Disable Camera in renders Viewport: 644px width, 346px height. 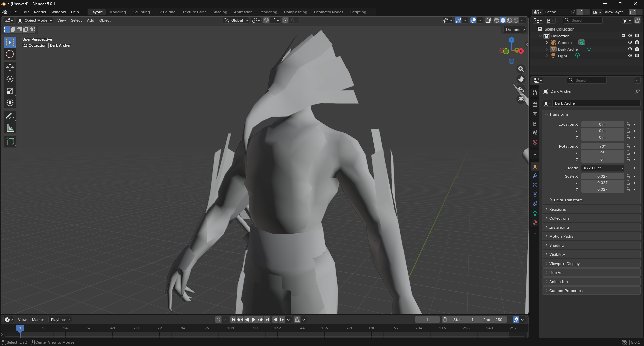(637, 43)
